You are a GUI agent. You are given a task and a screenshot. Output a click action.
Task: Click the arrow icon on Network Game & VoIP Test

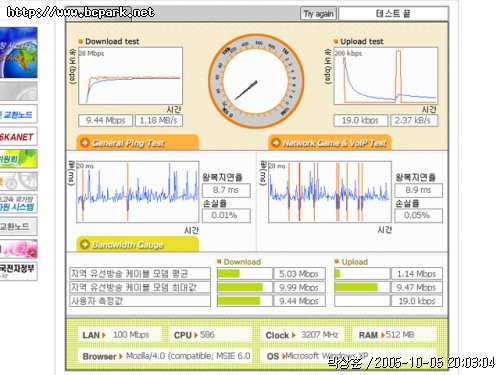click(x=276, y=143)
